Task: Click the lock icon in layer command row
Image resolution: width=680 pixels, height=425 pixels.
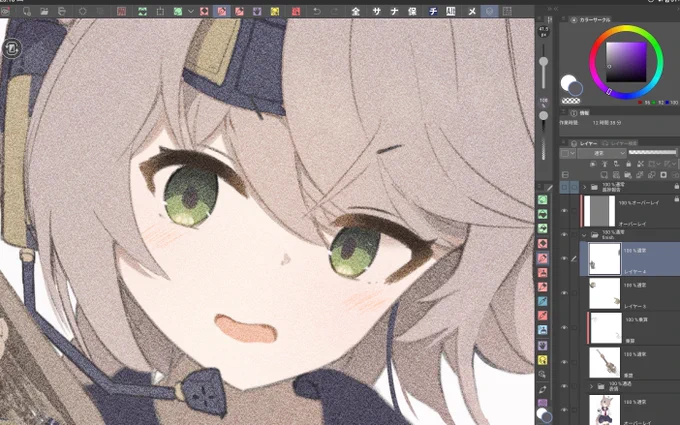Action: (x=628, y=164)
